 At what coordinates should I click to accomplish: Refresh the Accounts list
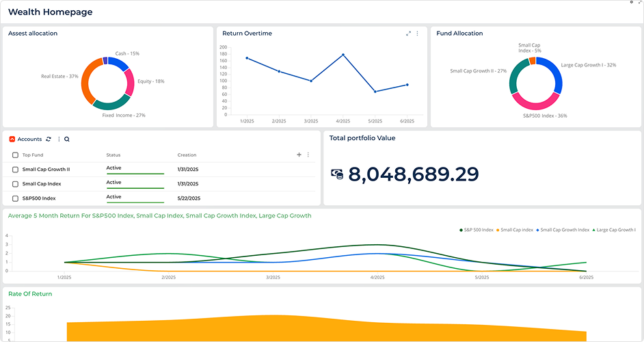tap(49, 139)
